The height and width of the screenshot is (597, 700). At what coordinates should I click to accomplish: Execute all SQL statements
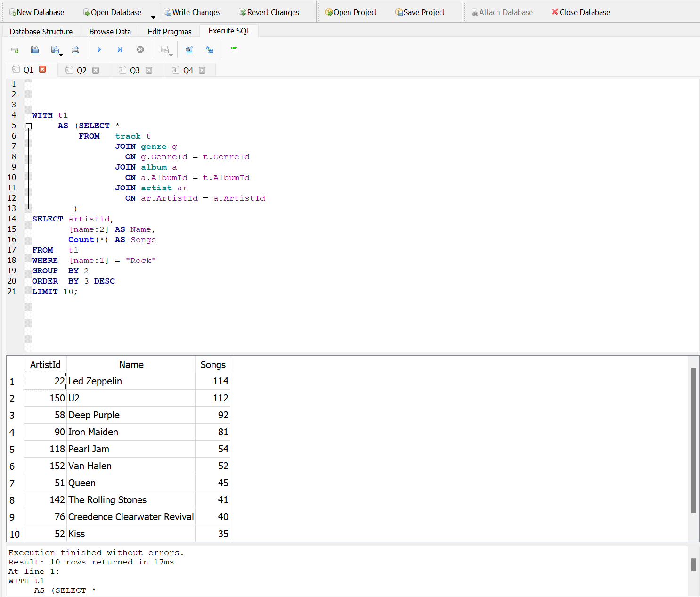99,49
